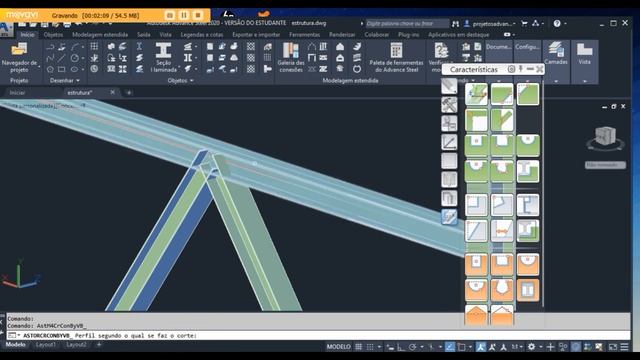This screenshot has width=640, height=360.
Task: Toggle object snap tracking highlighted in status bar
Action: tap(450, 347)
